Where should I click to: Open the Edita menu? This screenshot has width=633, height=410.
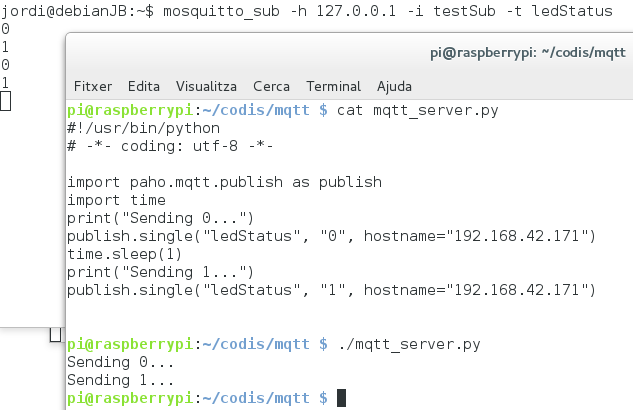144,86
